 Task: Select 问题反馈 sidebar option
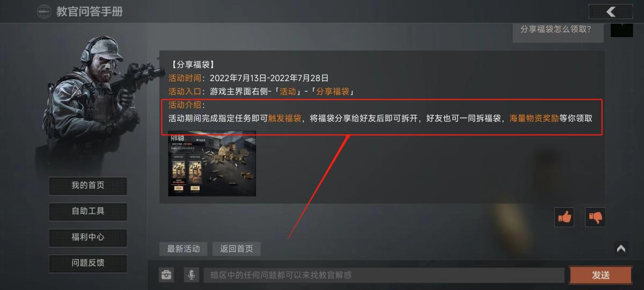(88, 263)
